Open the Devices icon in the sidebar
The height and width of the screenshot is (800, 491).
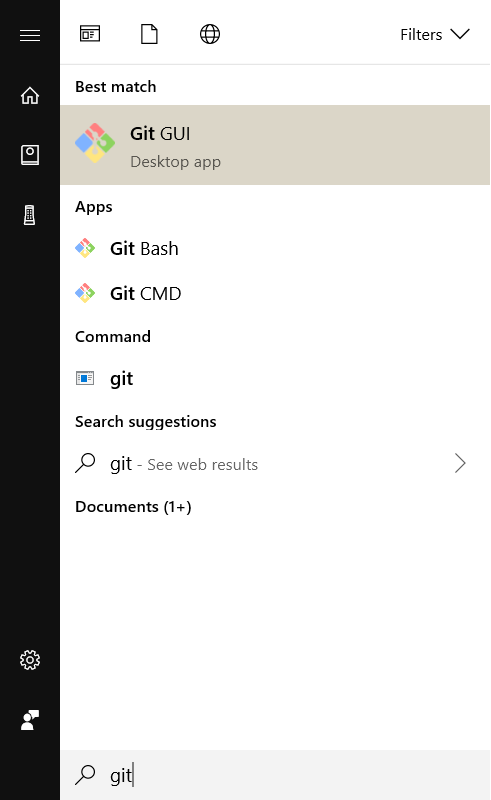(x=30, y=215)
